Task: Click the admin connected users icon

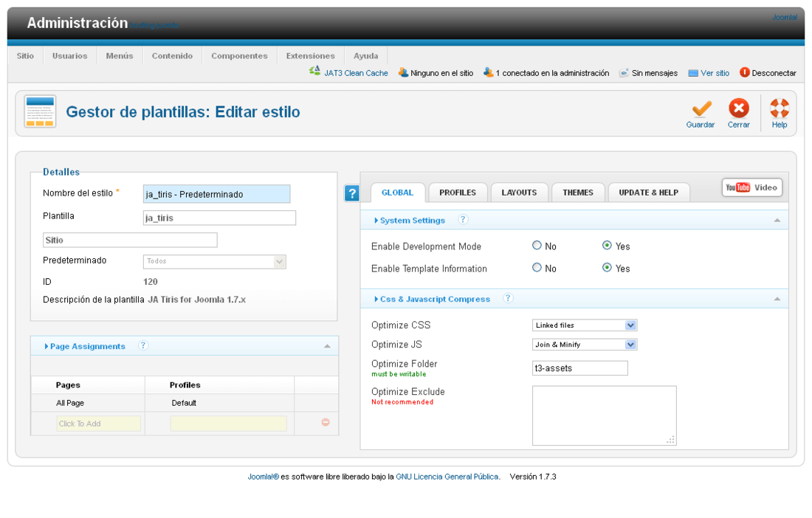Action: (x=489, y=72)
